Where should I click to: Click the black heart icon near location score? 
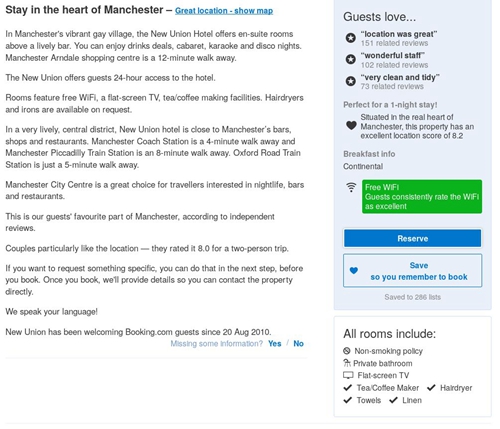point(351,126)
